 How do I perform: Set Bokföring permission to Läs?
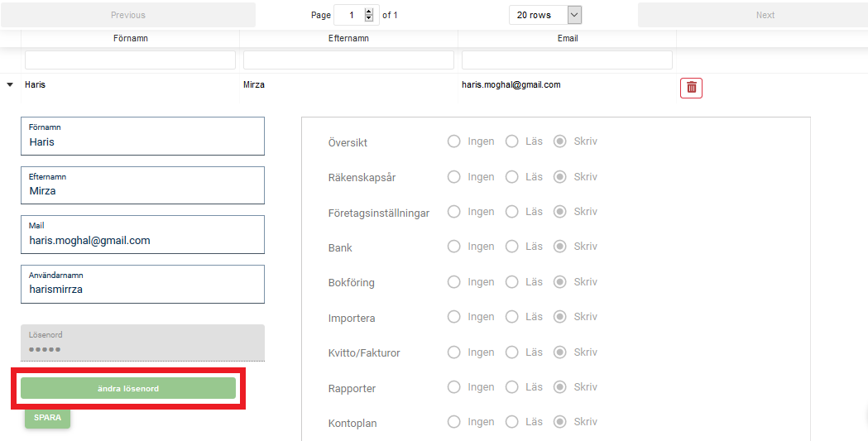coord(511,282)
